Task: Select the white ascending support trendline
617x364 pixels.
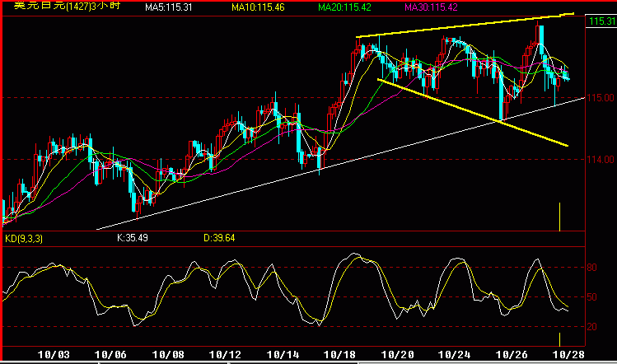Action: 340,163
